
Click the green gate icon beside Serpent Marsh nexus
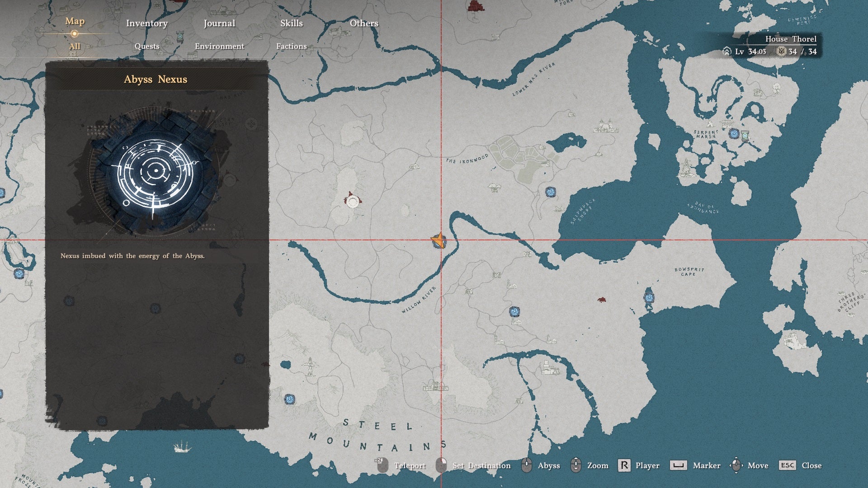tap(745, 135)
